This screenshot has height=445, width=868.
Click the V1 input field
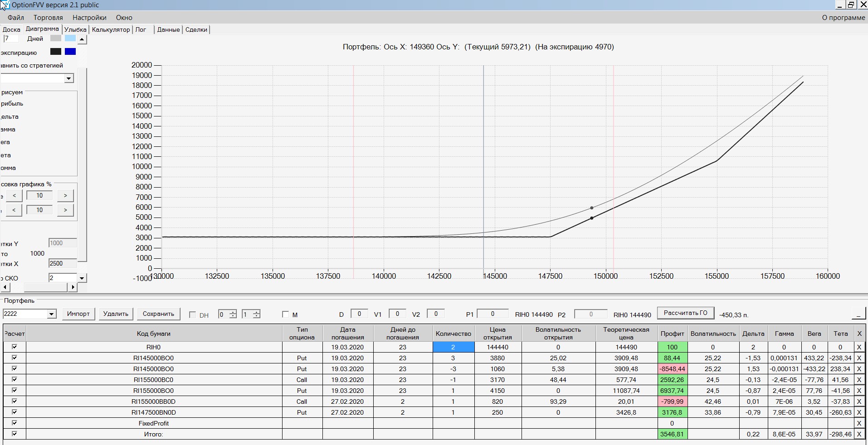pyautogui.click(x=397, y=314)
